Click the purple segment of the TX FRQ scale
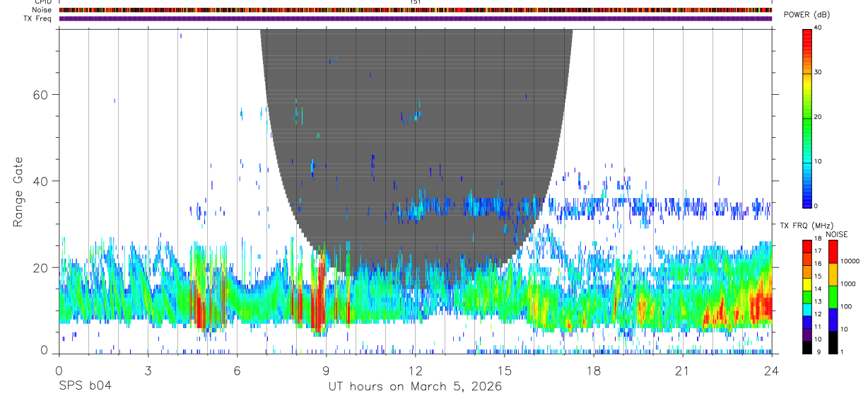 (807, 335)
